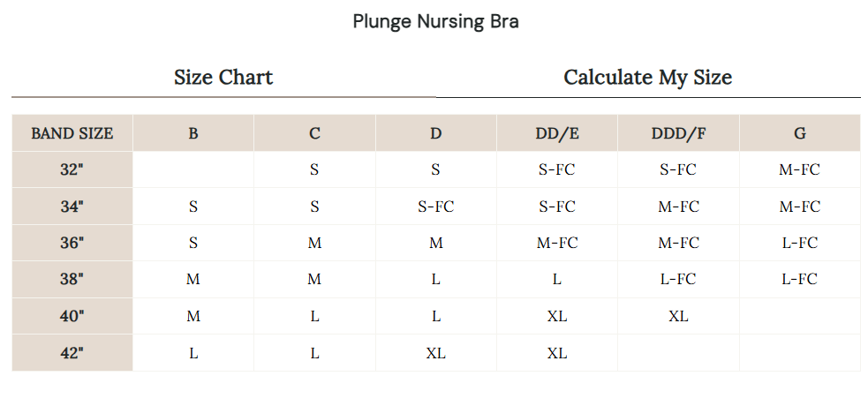Select the L cell for 42" B
The width and height of the screenshot is (868, 406).
193,353
